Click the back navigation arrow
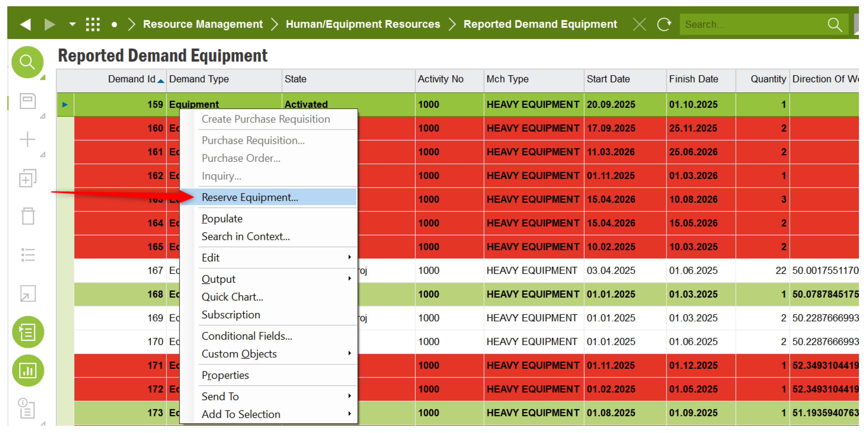This screenshot has height=433, width=868. (26, 24)
